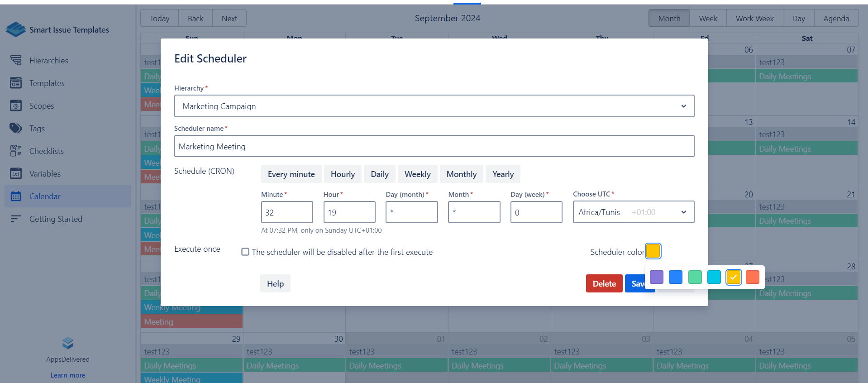Switch to the Week calendar view
The image size is (868, 383).
(708, 19)
